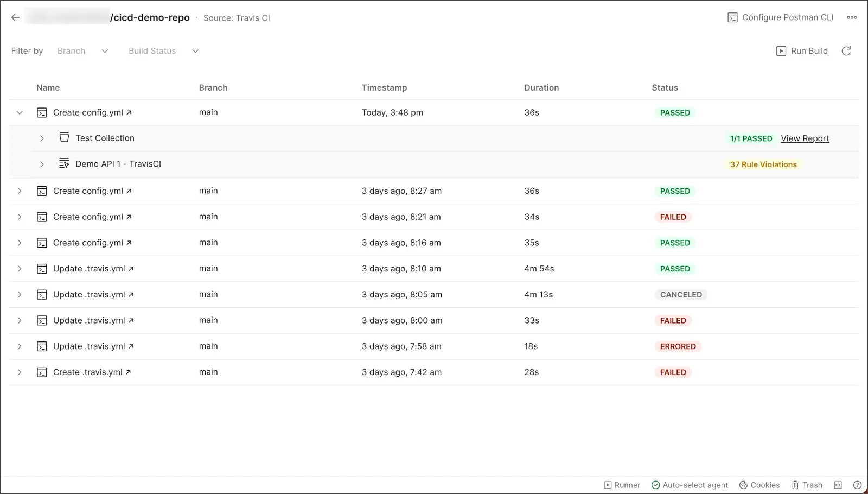Viewport: 868px width, 494px height.
Task: Click the CANCELED status badge
Action: (681, 295)
